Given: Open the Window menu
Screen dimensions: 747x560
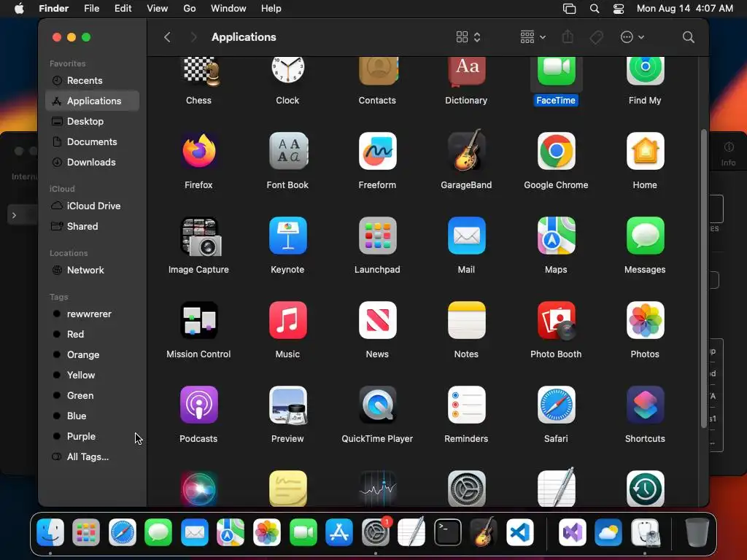Looking at the screenshot, I should tap(228, 9).
